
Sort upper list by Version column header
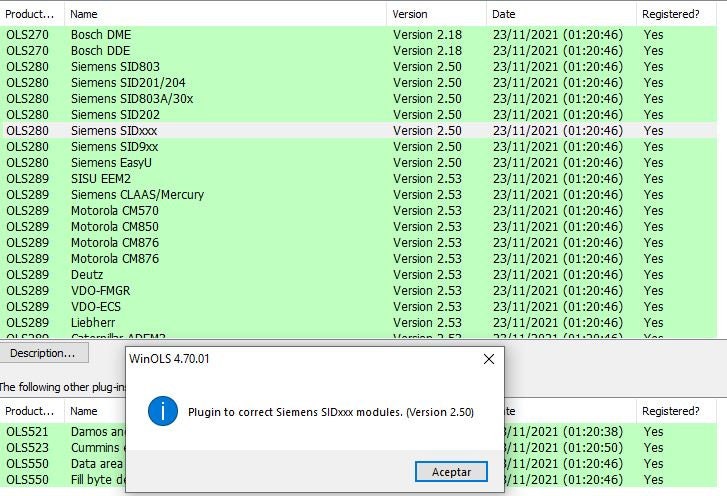pyautogui.click(x=436, y=14)
